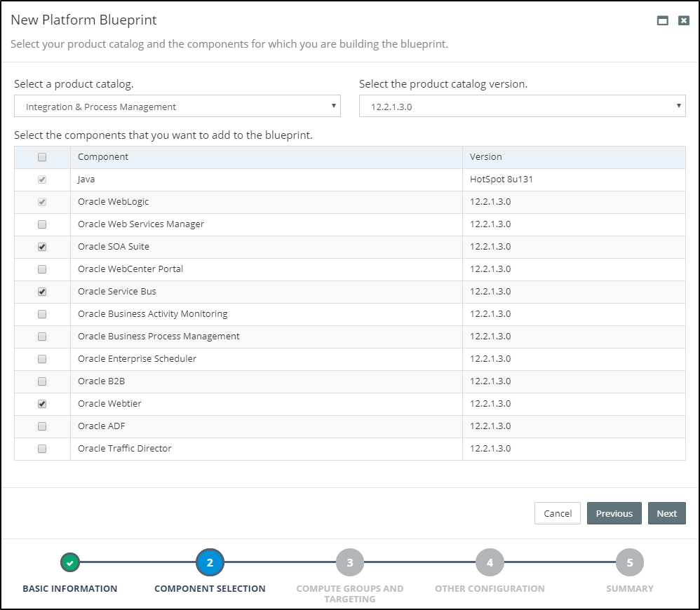The image size is (700, 610).
Task: Select the step 3 Compute Groups circle
Action: 349,562
